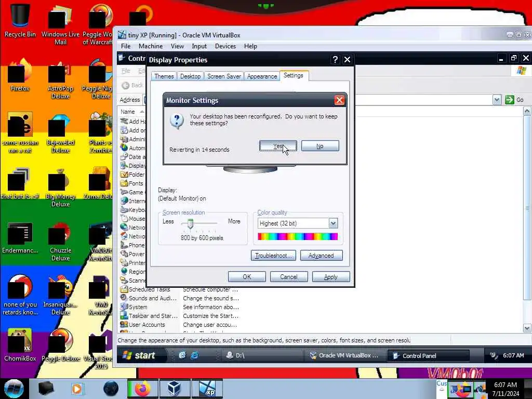532x399 pixels.
Task: Click the Troubleshoot button
Action: click(x=273, y=256)
